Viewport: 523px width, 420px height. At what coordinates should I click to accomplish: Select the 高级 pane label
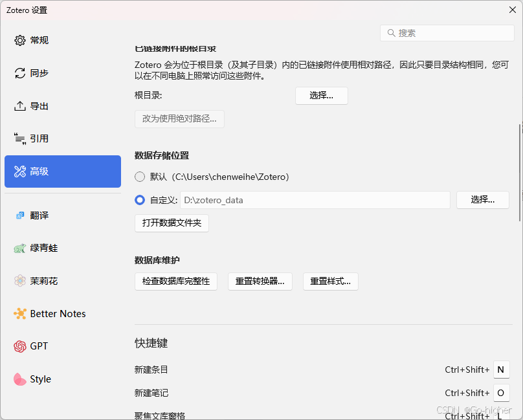pos(39,171)
